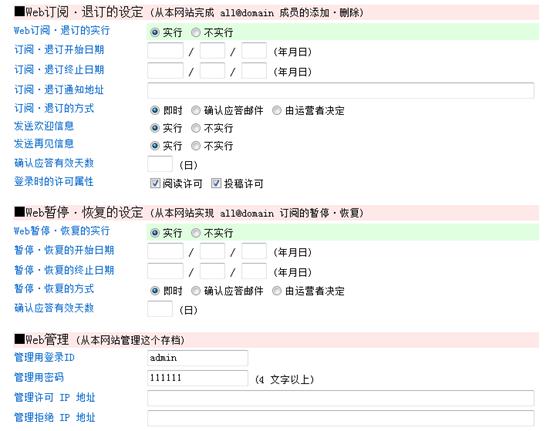This screenshot has width=553, height=431.
Task: Focus the 订阅·退订通知地址 text field
Action: [341, 90]
